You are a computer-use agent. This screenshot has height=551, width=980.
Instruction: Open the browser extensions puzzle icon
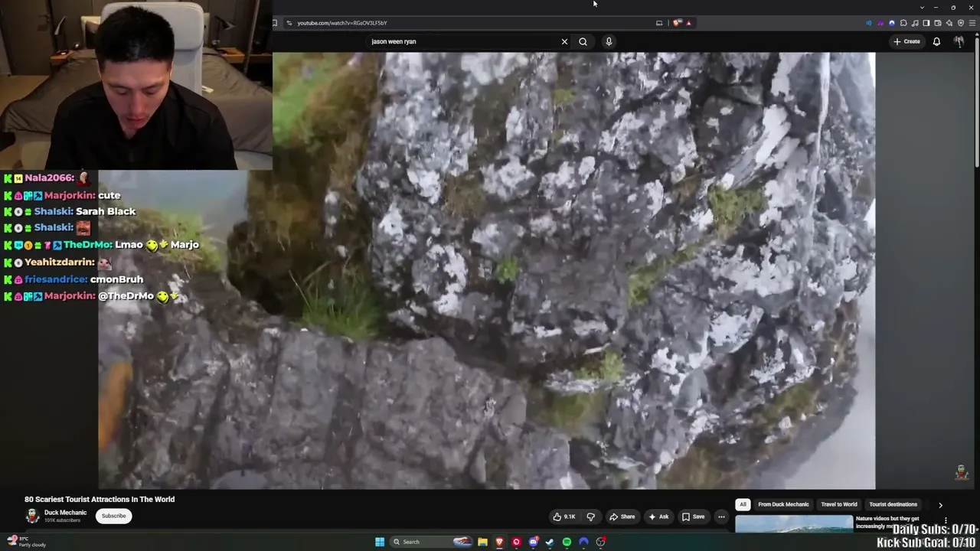pos(903,23)
